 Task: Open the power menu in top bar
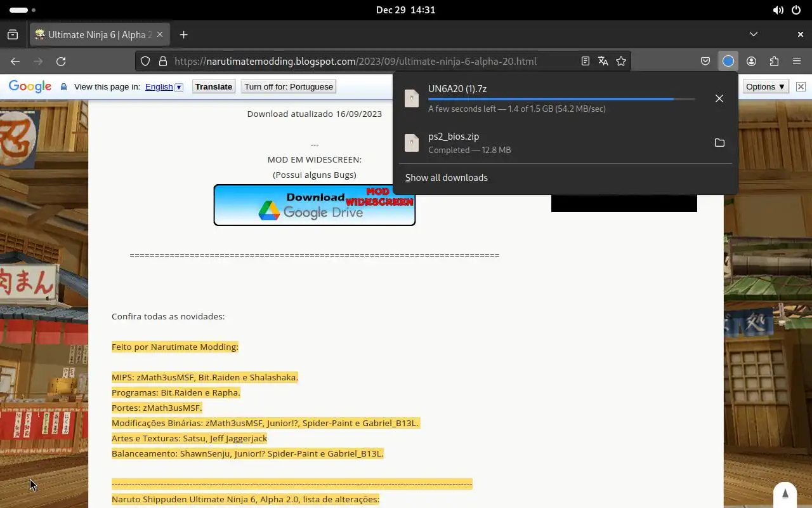click(x=797, y=10)
